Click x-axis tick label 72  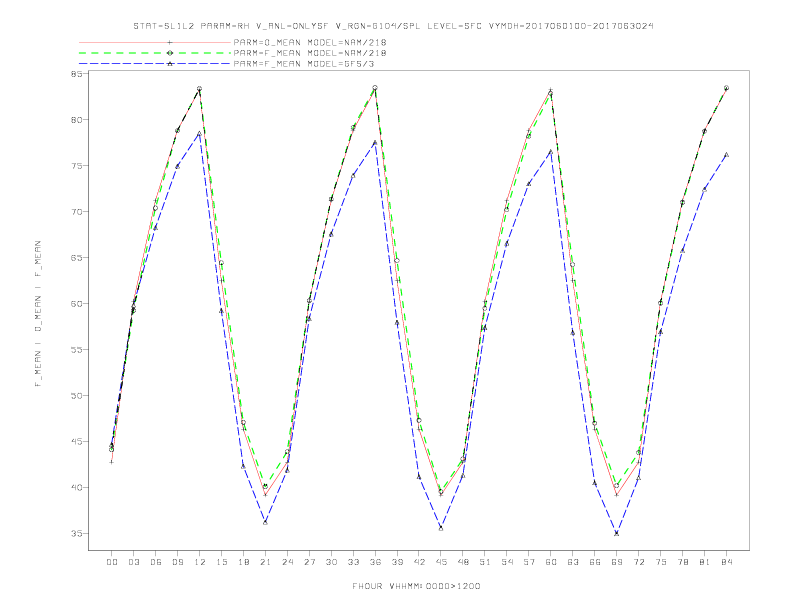click(638, 562)
